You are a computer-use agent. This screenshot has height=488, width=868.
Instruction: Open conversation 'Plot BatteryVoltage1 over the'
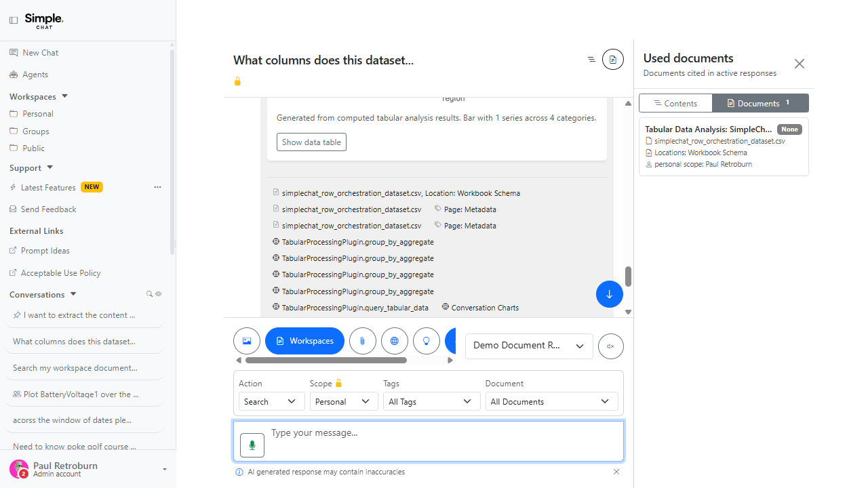click(85, 394)
